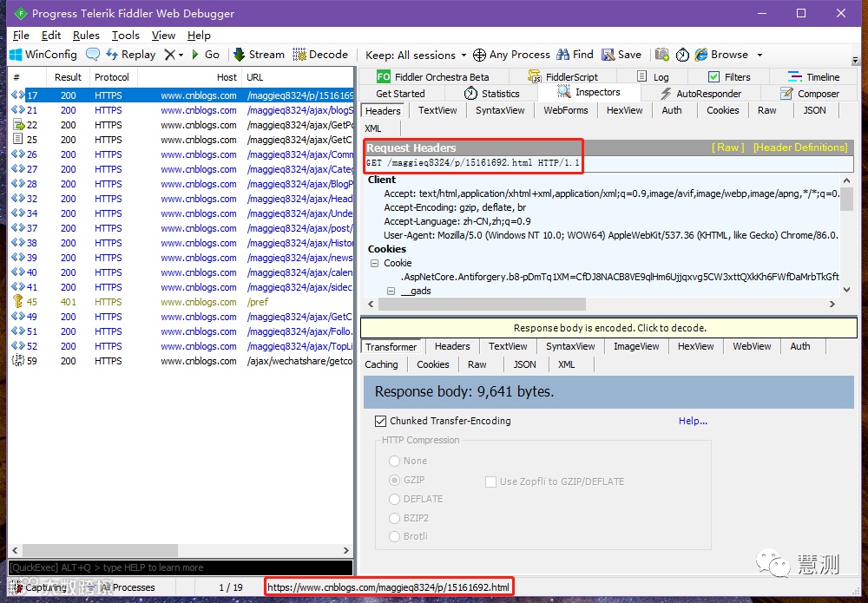This screenshot has width=868, height=603.
Task: Click the Host column header
Action: tap(188, 77)
